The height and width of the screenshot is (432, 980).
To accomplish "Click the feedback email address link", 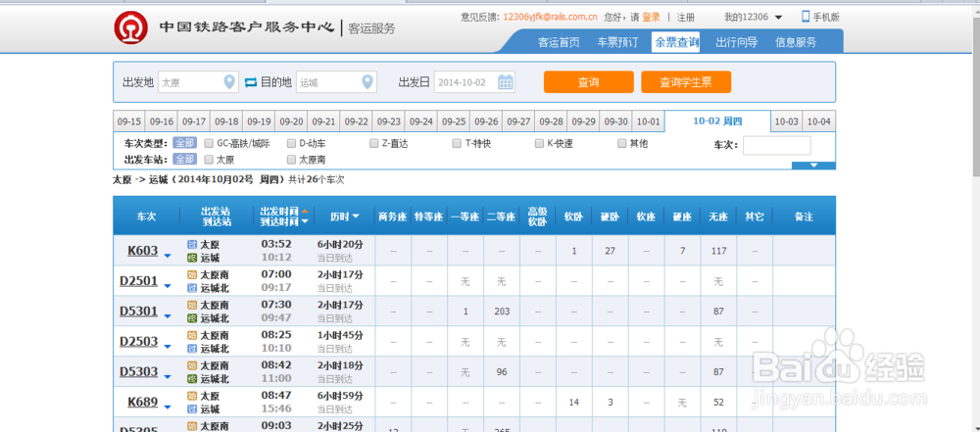I will coord(550,17).
